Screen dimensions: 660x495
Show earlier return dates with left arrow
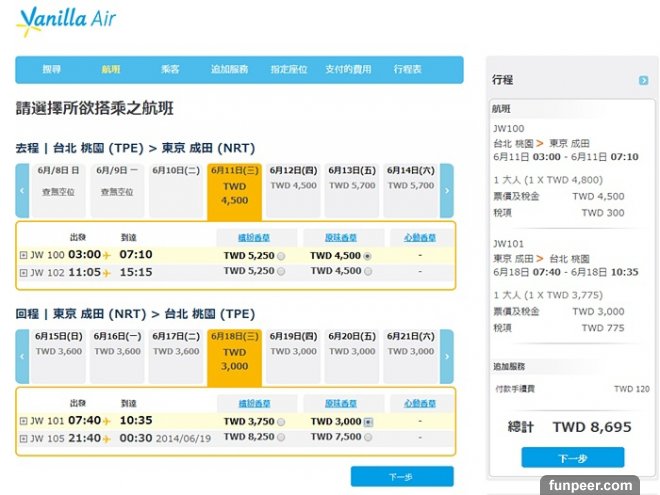point(22,356)
